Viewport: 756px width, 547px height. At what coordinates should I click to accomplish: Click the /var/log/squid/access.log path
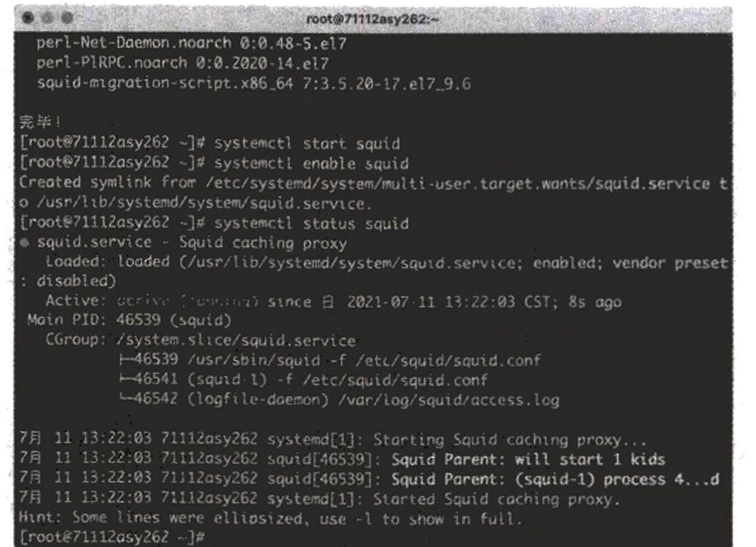[x=449, y=401]
